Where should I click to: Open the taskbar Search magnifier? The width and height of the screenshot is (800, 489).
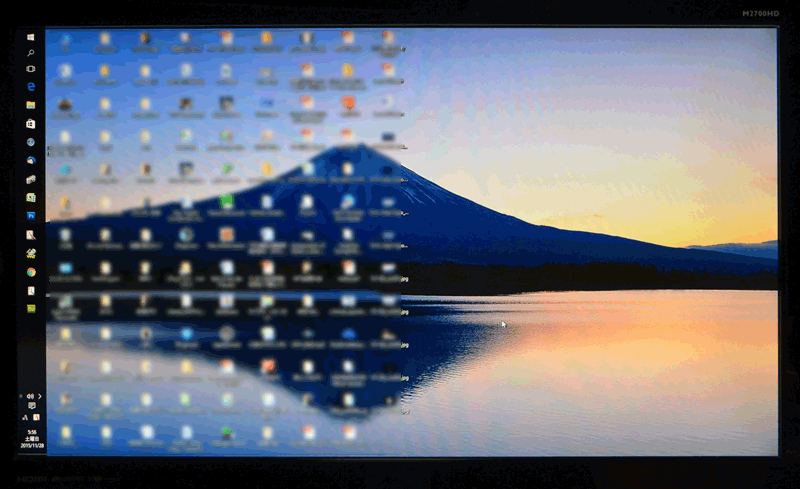tap(31, 53)
